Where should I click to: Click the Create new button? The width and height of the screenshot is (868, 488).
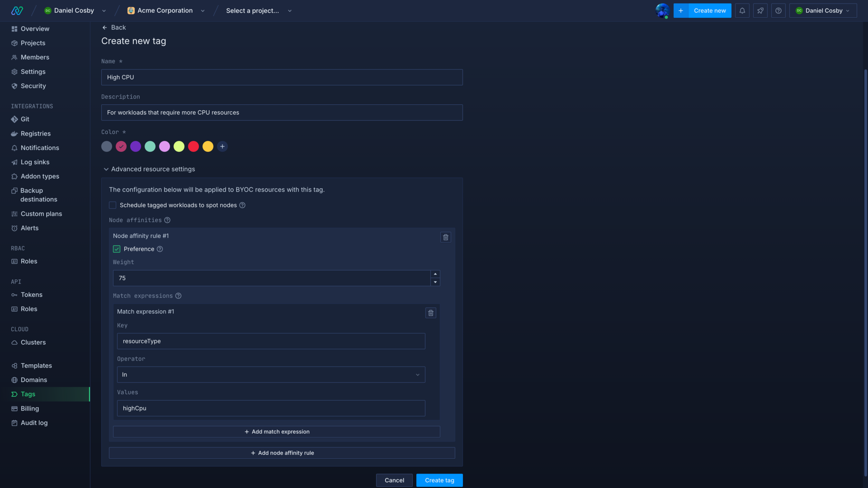coord(710,10)
